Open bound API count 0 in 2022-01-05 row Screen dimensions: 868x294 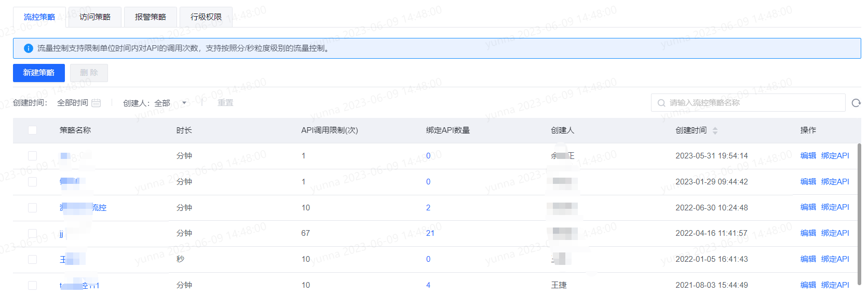coord(428,259)
